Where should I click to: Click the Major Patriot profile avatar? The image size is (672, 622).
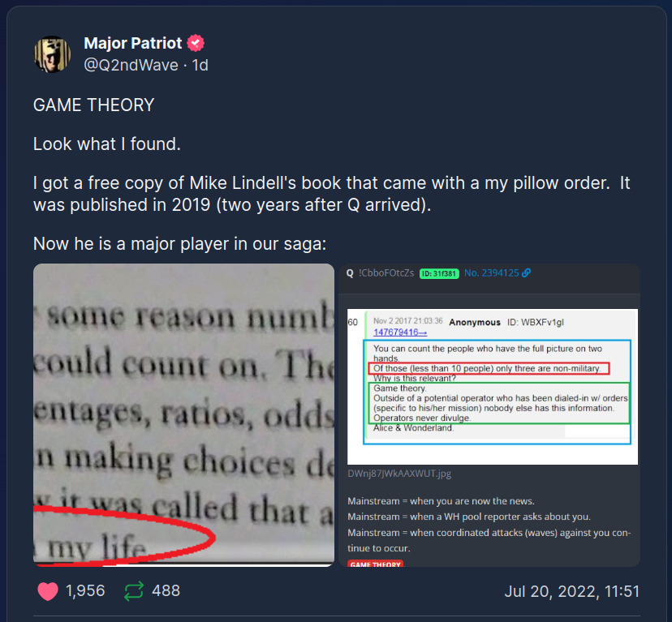(52, 54)
